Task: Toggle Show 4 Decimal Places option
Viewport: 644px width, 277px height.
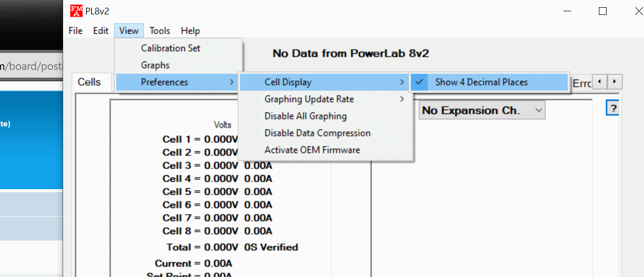Action: pyautogui.click(x=481, y=82)
